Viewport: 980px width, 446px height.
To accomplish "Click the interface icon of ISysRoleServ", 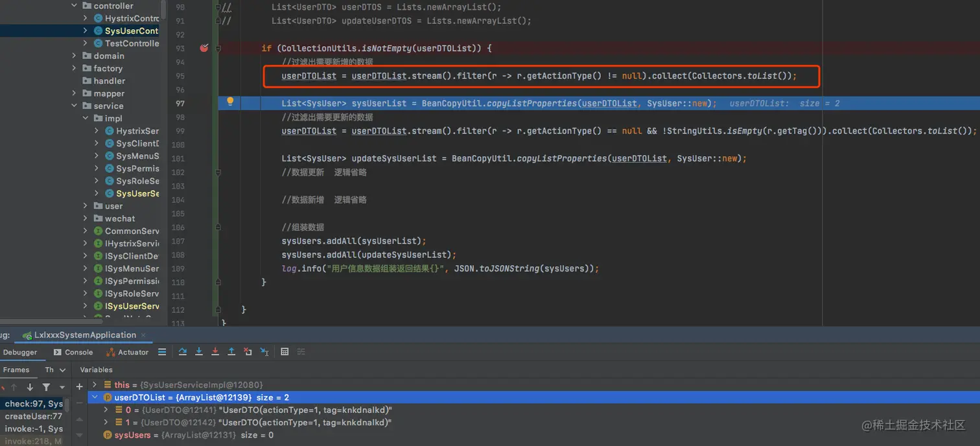I will tap(98, 294).
